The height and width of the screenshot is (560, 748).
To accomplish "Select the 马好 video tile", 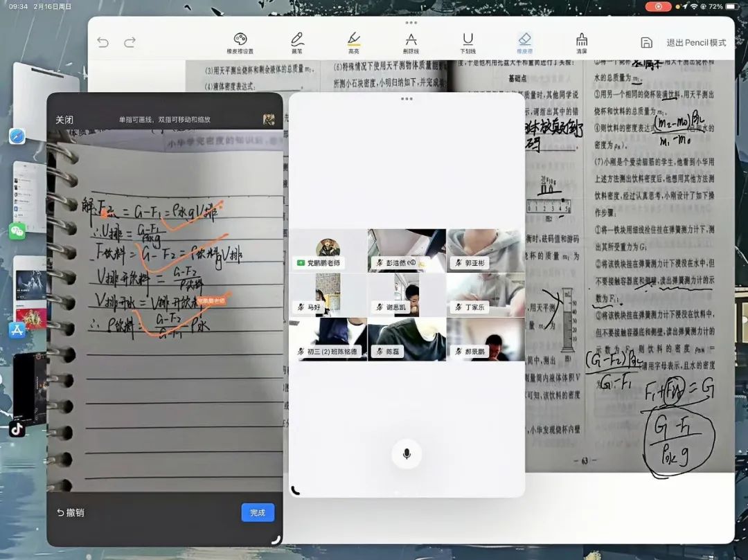I will coord(328,295).
